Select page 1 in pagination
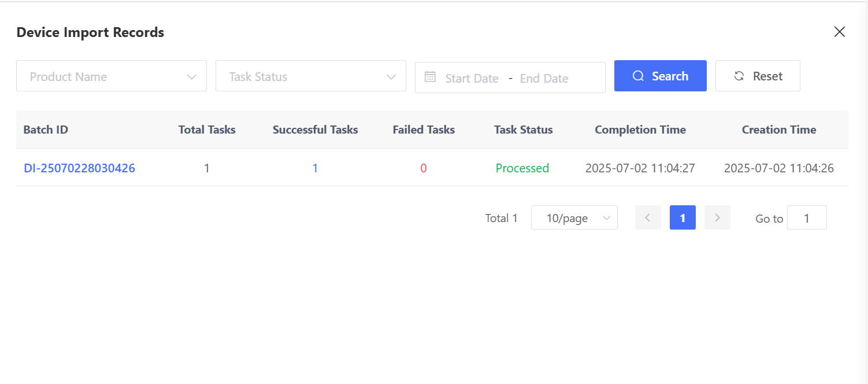Screen dimensions: 868x384 point(682,217)
